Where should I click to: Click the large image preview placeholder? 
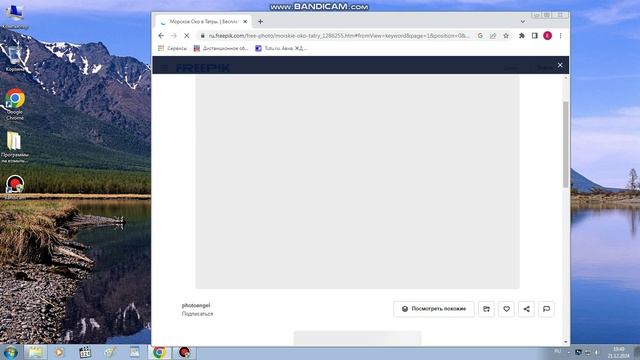[x=357, y=182]
